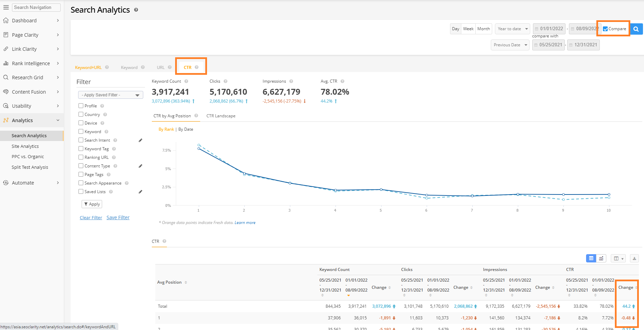Edit Search Intent filter with pencil icon

[x=140, y=140]
